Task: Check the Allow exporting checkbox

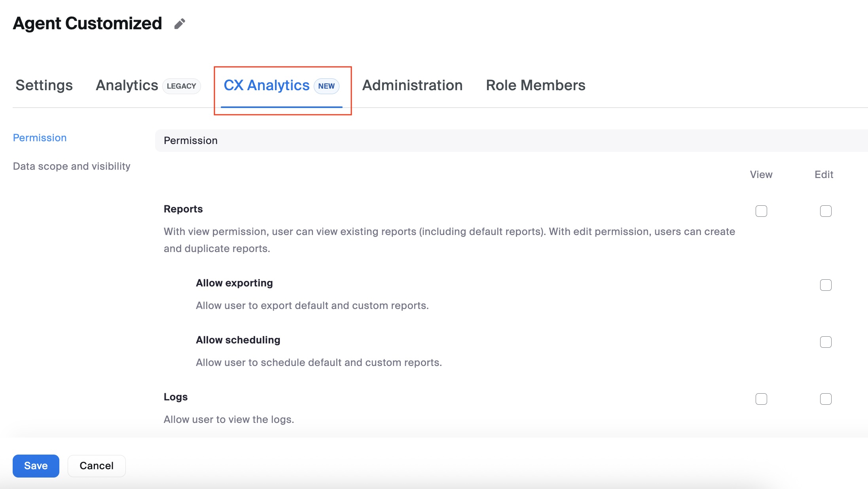Action: coord(825,284)
